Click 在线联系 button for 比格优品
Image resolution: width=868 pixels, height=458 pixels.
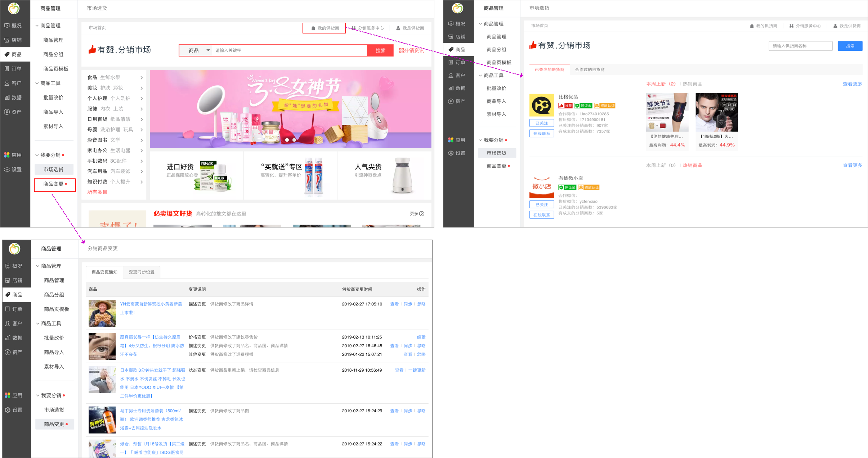(542, 133)
